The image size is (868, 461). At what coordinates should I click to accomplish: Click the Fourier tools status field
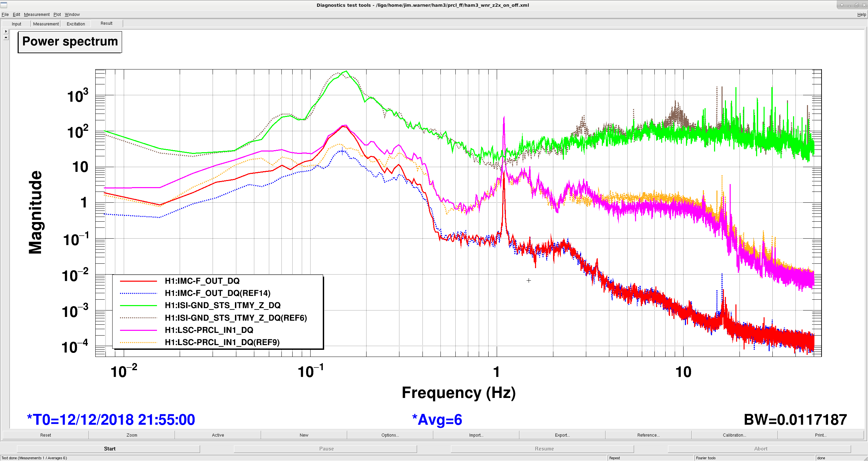pyautogui.click(x=754, y=458)
